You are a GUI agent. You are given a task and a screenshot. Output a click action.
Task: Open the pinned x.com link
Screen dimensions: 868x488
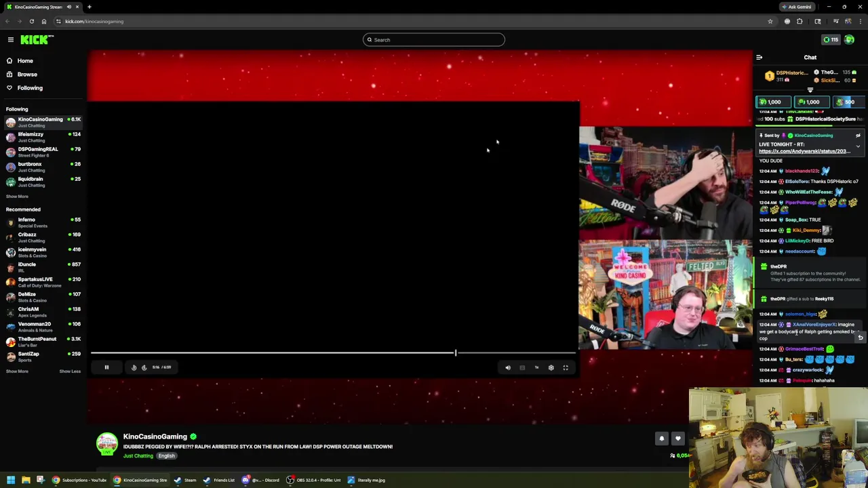coord(804,152)
